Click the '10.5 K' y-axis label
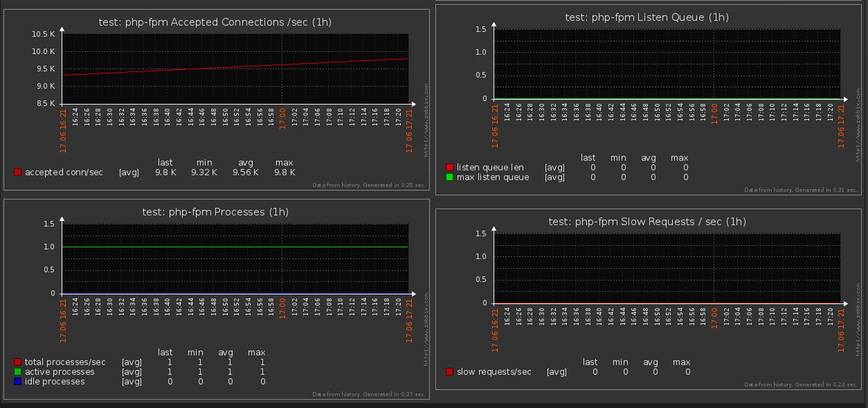The image size is (868, 408). click(x=43, y=34)
